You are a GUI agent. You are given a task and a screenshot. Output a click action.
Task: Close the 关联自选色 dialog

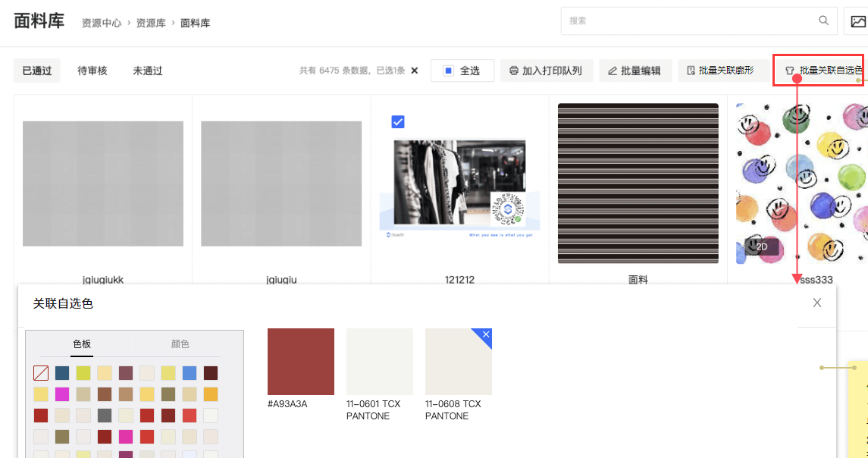pos(816,303)
